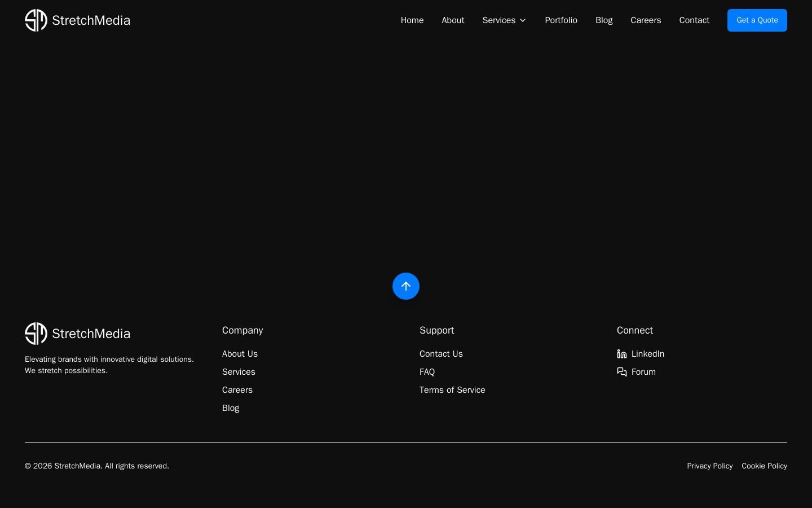Open Forum text link under Connect
The width and height of the screenshot is (812, 508).
tap(643, 372)
